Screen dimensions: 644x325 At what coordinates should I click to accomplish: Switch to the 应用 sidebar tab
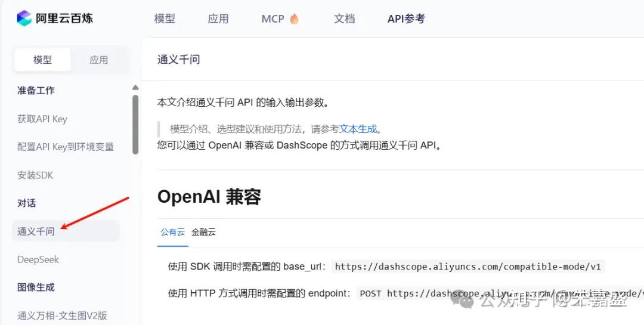coord(98,60)
